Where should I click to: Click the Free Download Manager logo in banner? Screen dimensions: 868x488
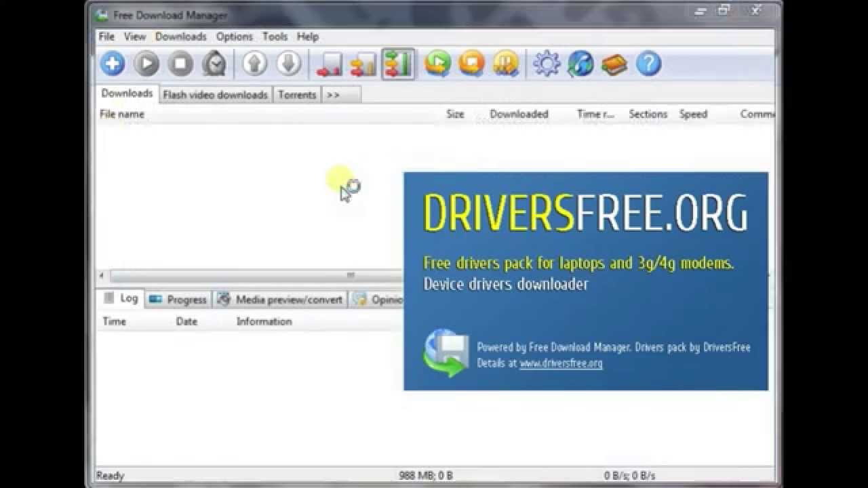(x=446, y=352)
